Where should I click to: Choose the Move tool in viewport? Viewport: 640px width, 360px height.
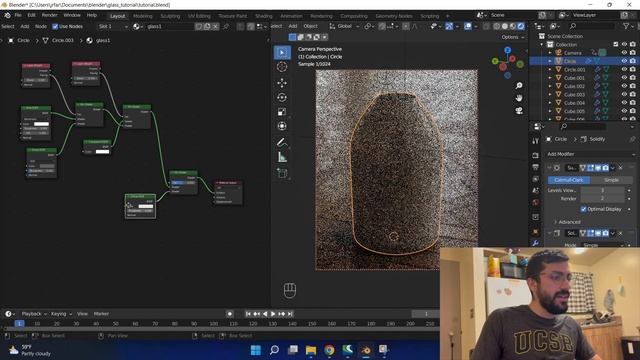point(282,83)
